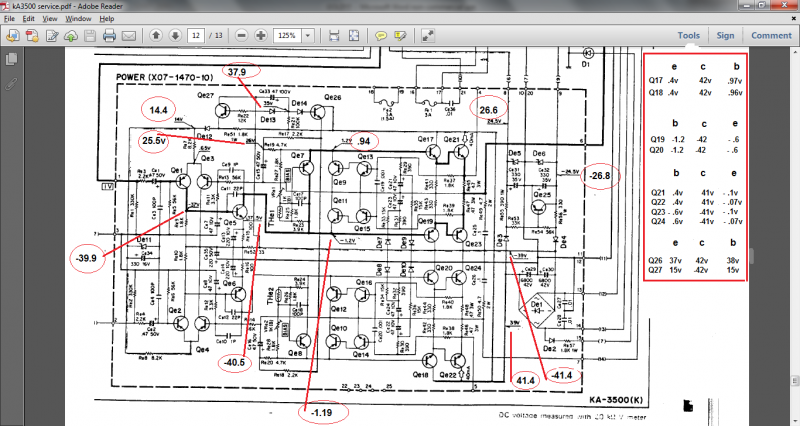The height and width of the screenshot is (426, 800).
Task: Click the total page count text 13
Action: [x=218, y=36]
